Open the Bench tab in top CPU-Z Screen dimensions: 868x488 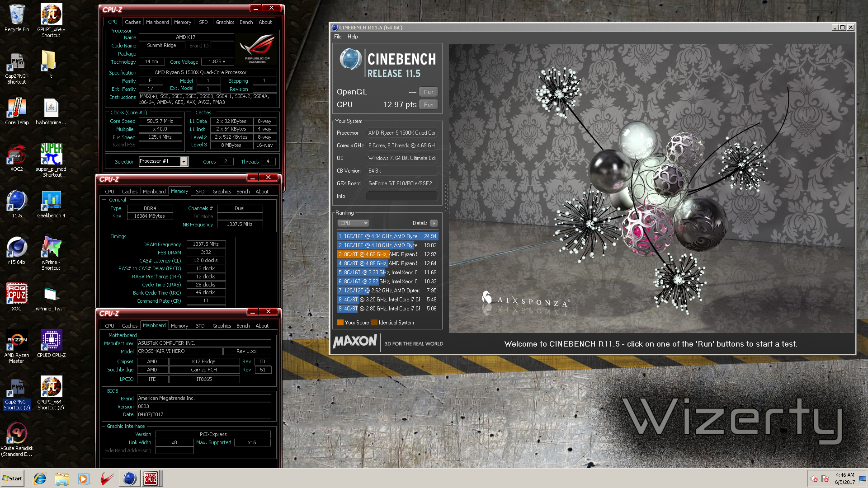pyautogui.click(x=246, y=22)
